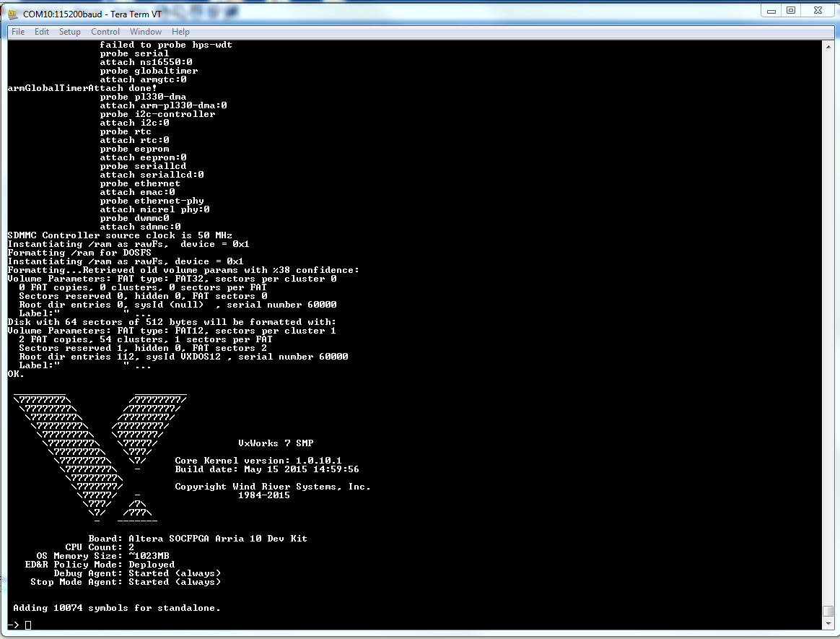The height and width of the screenshot is (639, 840).
Task: Click 'Disk with 64 sectors' line
Action: point(172,322)
